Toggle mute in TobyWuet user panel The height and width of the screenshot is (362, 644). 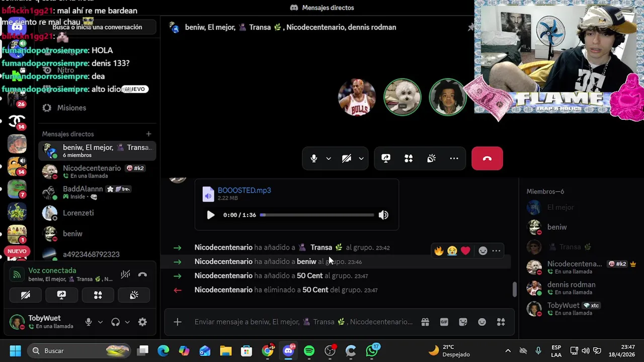tap(89, 322)
